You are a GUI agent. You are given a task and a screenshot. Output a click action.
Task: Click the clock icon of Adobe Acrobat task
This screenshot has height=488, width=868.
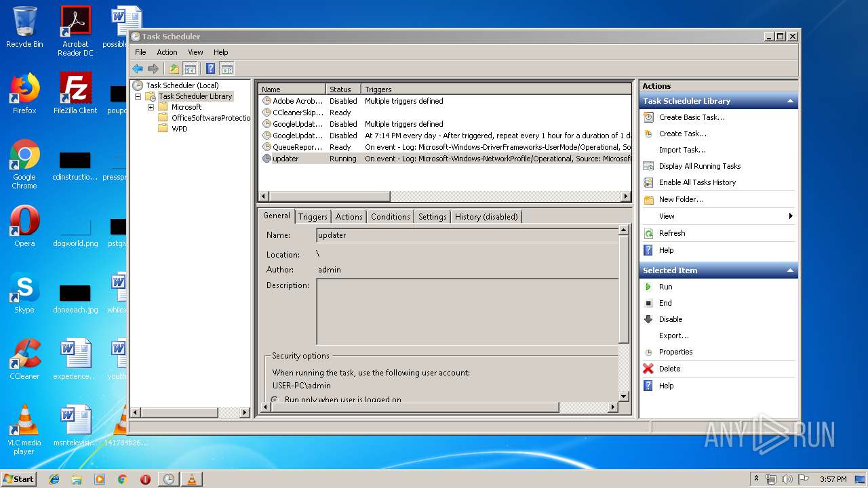(x=267, y=101)
